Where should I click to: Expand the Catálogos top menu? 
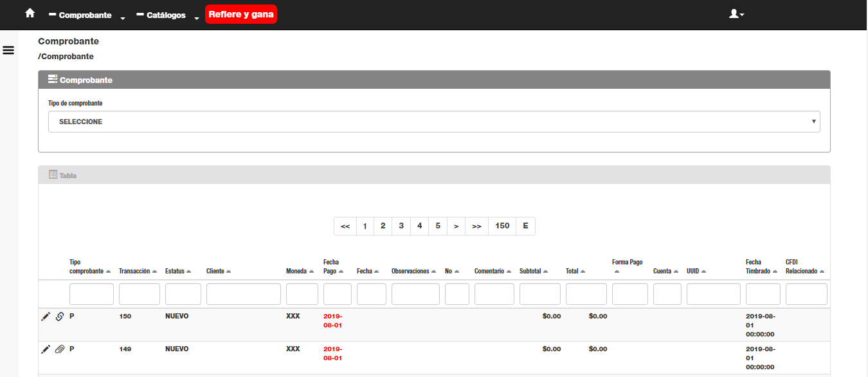pyautogui.click(x=168, y=15)
